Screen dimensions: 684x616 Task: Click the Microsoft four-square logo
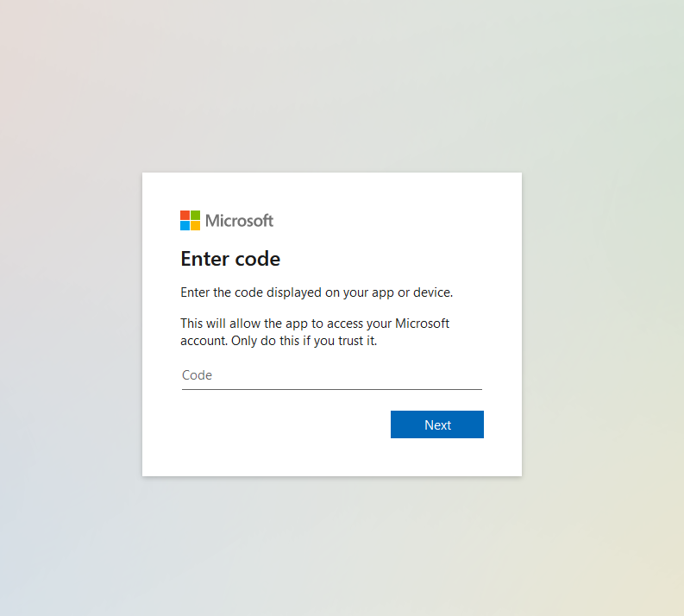[191, 220]
